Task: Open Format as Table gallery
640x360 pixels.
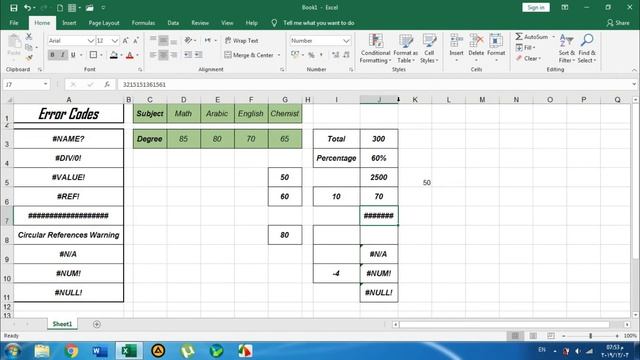Action: coord(405,48)
